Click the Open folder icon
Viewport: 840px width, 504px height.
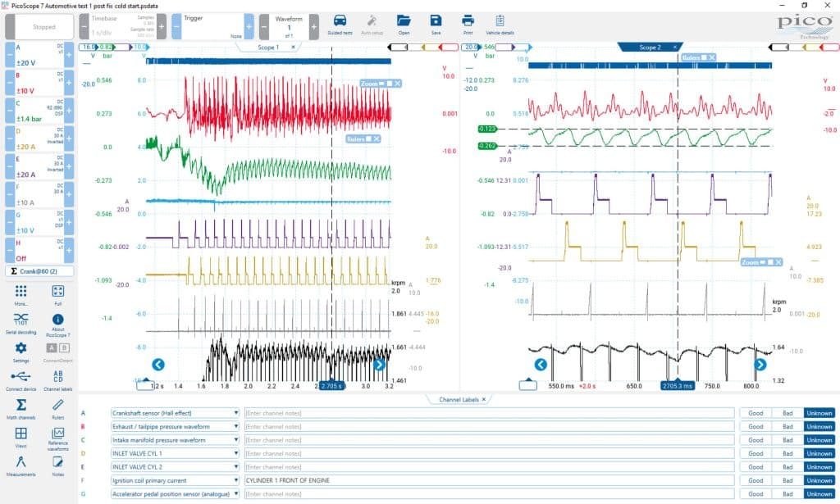click(404, 24)
